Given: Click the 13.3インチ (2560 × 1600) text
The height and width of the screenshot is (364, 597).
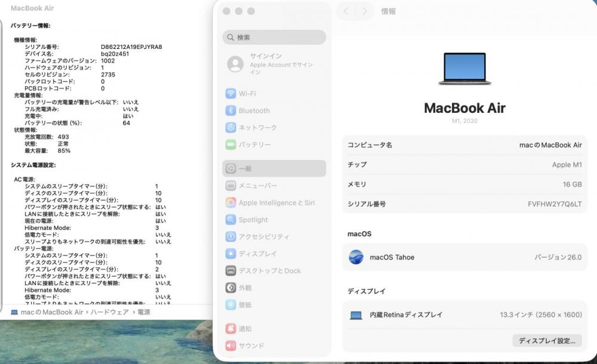Looking at the screenshot, I should [541, 315].
